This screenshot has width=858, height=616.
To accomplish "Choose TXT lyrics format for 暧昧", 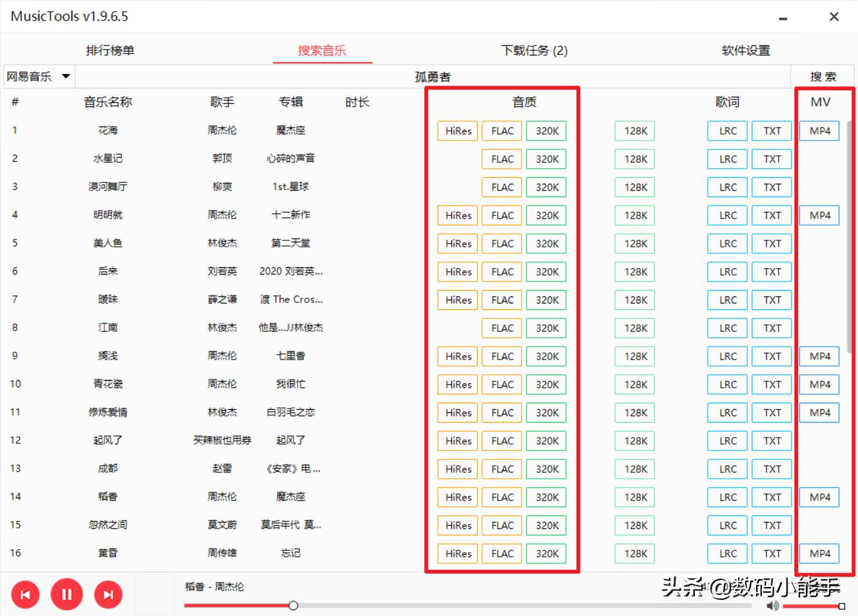I will 771,300.
